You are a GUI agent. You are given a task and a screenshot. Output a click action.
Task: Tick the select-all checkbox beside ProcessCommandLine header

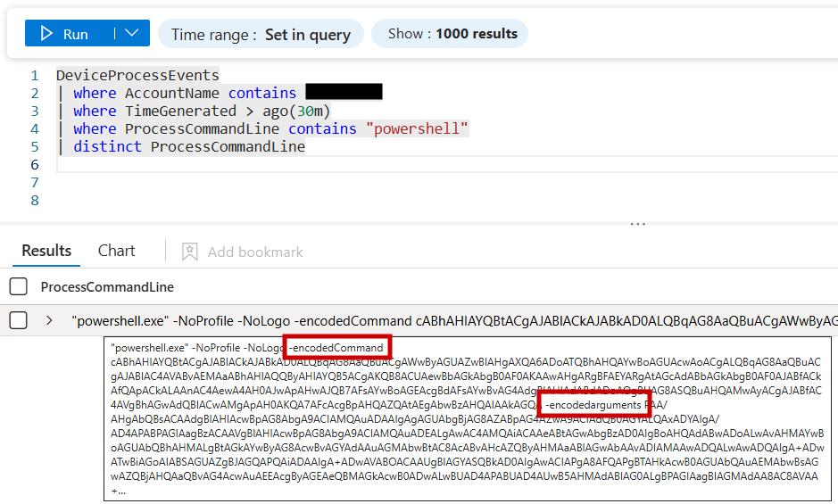point(18,287)
